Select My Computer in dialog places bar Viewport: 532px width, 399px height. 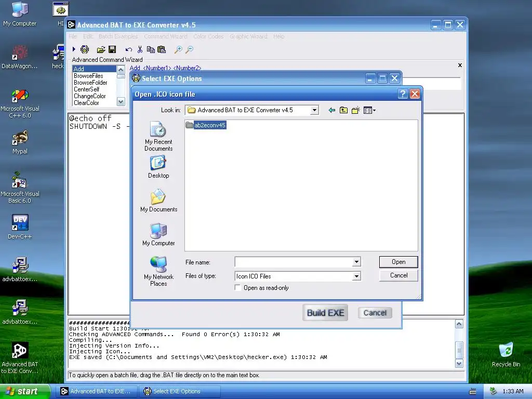158,234
